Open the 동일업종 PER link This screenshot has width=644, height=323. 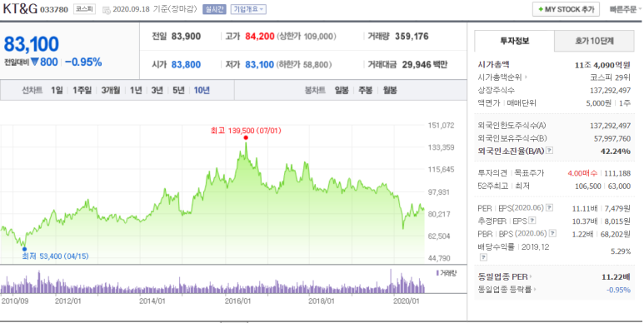(x=502, y=277)
